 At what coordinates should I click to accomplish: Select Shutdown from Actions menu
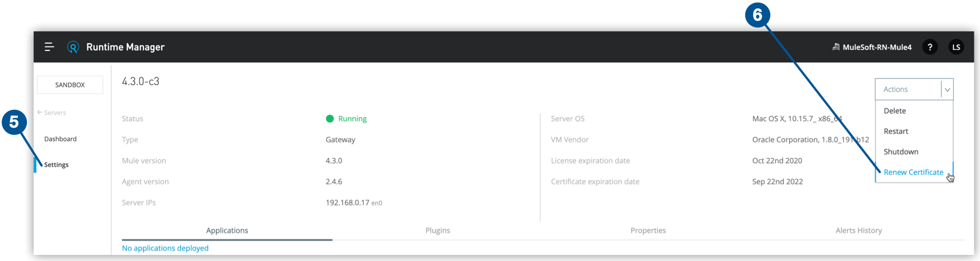(900, 152)
